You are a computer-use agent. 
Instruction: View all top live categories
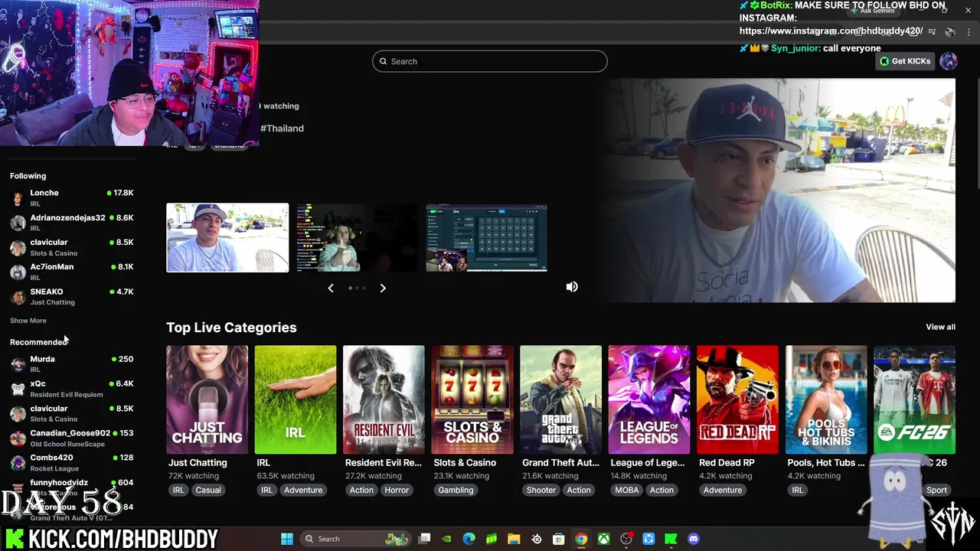coord(940,327)
